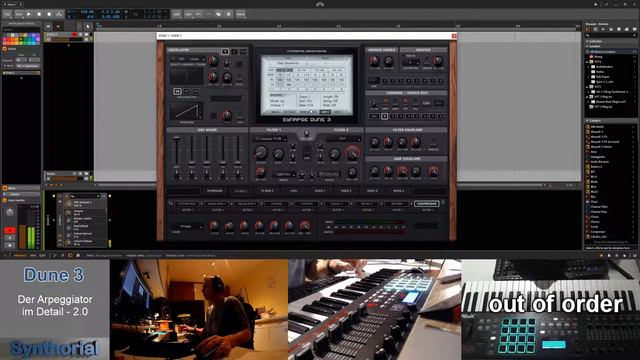This screenshot has height=360, width=640.
Task: Select oscillator 3 button in Dune 3
Action: pos(243,51)
